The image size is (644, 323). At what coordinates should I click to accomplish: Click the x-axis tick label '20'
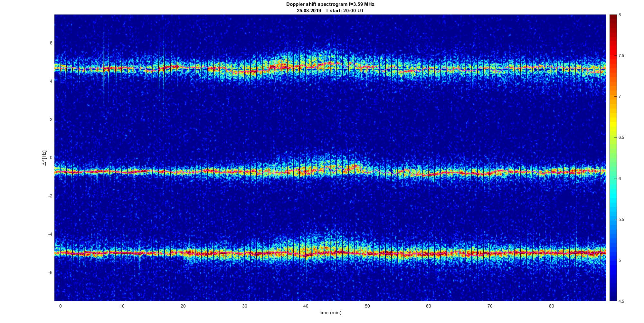(x=183, y=306)
